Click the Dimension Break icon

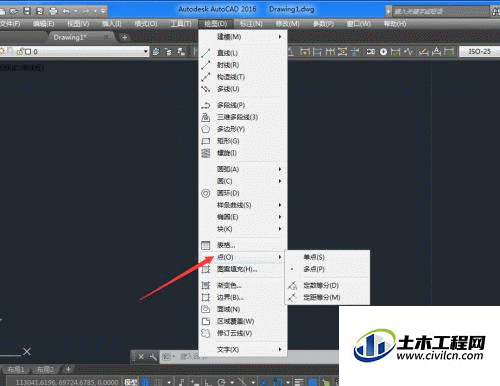(355, 51)
